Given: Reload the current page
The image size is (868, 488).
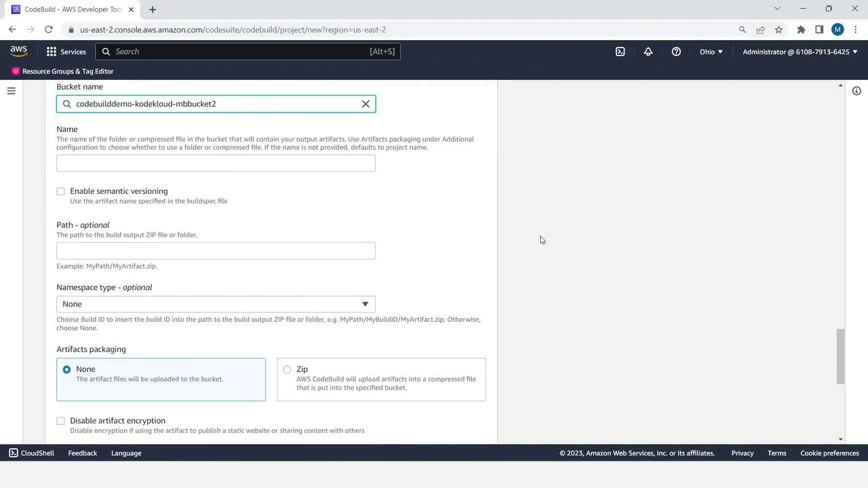Looking at the screenshot, I should 49,30.
